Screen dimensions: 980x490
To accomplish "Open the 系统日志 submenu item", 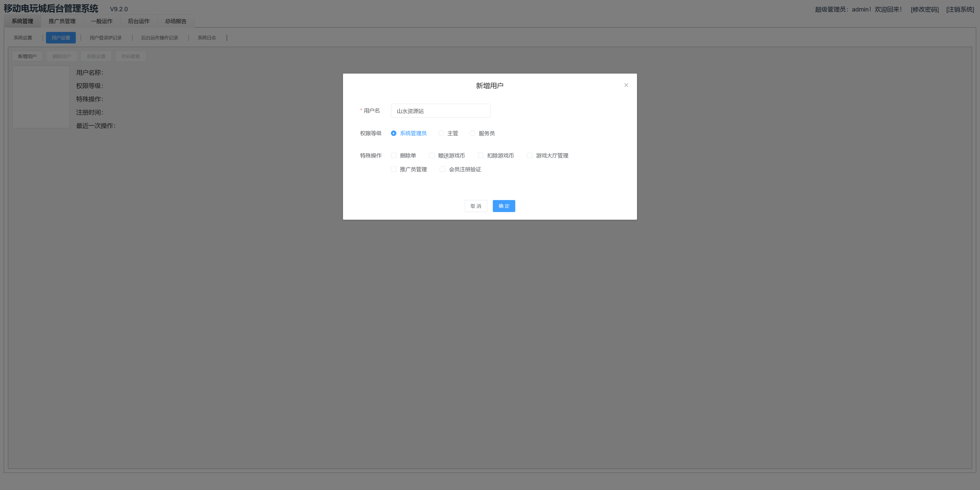I will pos(206,38).
